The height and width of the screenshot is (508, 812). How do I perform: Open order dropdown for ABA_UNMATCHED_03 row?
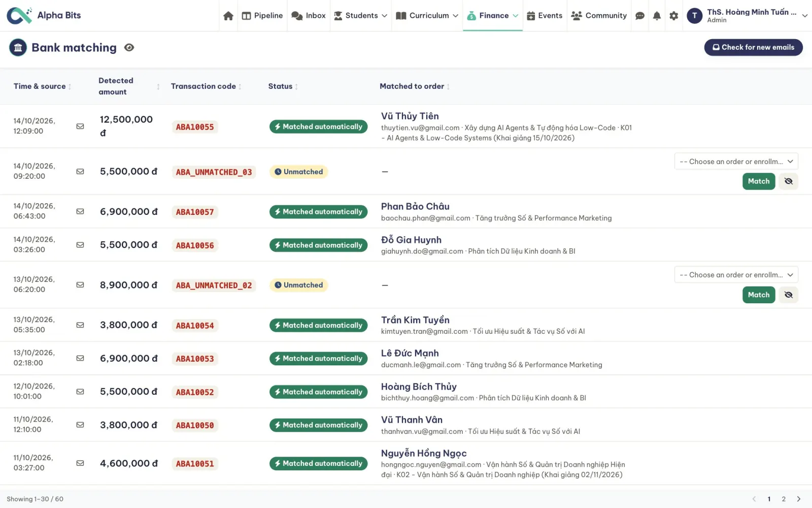tap(736, 162)
